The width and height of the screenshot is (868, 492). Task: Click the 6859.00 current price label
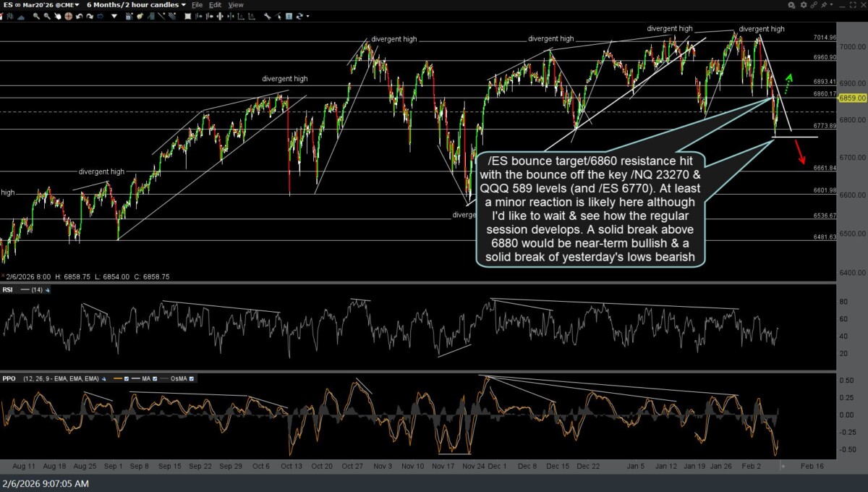pyautogui.click(x=852, y=98)
